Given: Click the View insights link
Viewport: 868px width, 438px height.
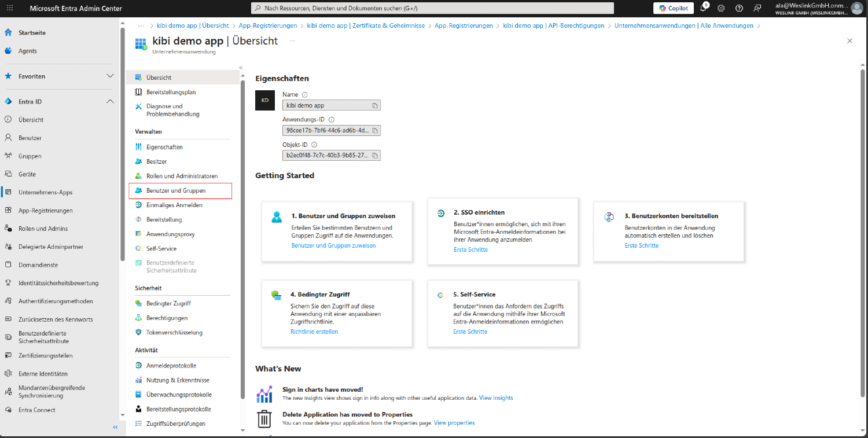Looking at the screenshot, I should coord(496,398).
